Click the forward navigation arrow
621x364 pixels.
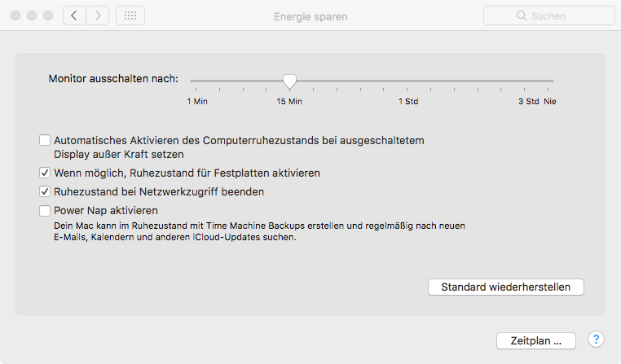pyautogui.click(x=98, y=15)
